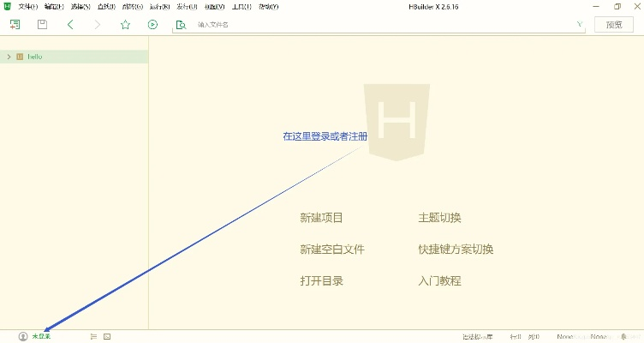644x343 pixels.
Task: Click the file search magnifier icon
Action: [181, 25]
